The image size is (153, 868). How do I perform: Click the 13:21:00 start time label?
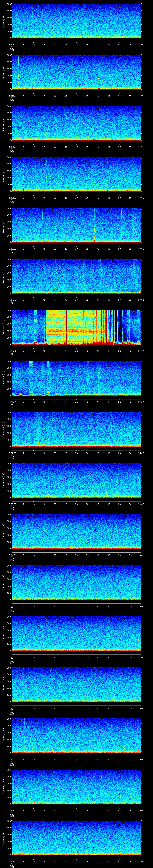click(12, 402)
